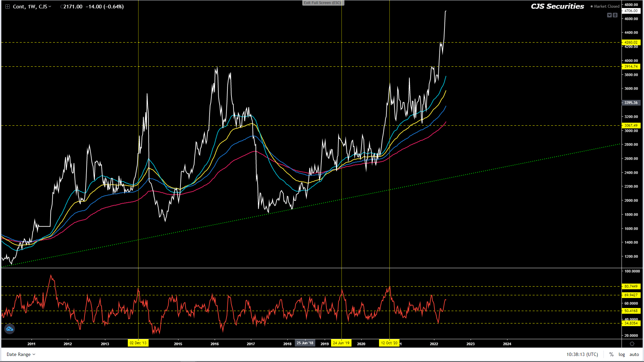Open chart settings gear icon

point(632,344)
